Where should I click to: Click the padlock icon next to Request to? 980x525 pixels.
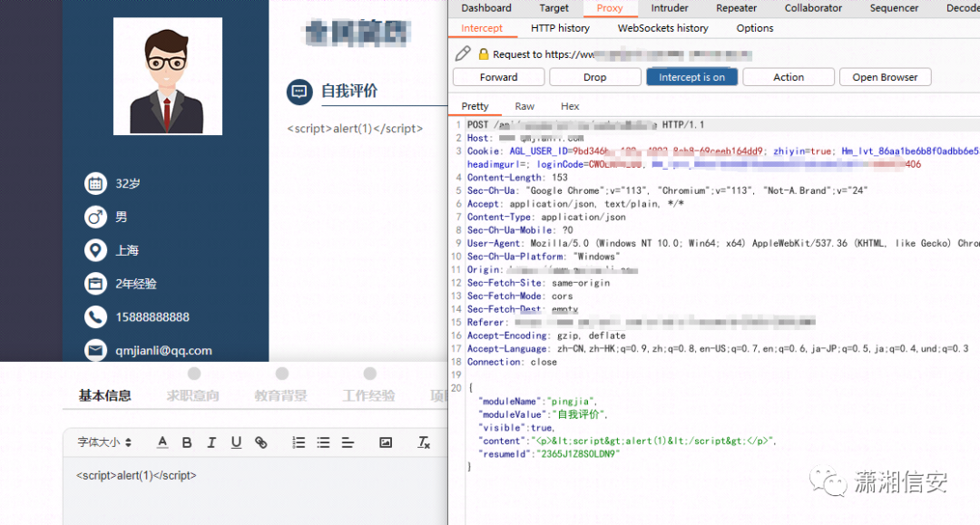tap(483, 53)
